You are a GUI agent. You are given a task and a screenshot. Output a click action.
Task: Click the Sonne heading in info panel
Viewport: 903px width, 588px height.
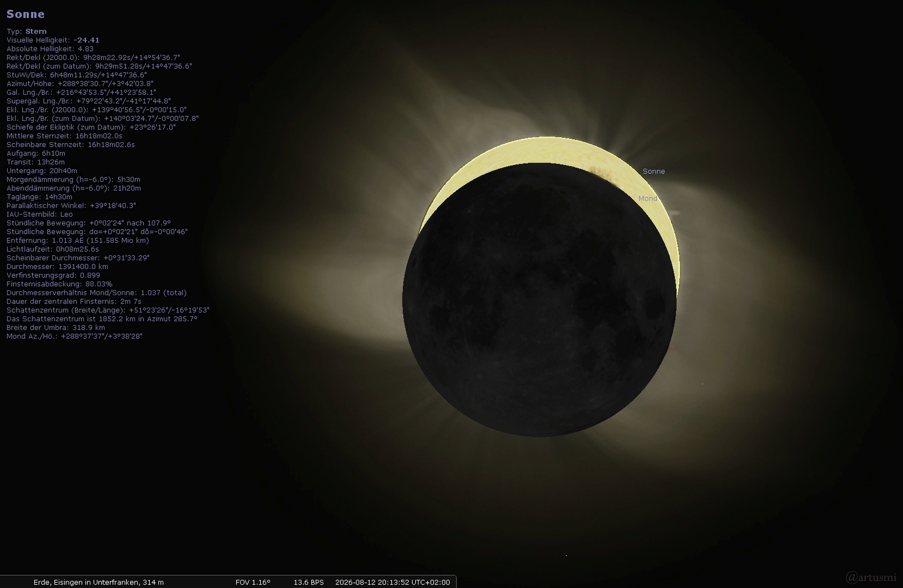[25, 14]
